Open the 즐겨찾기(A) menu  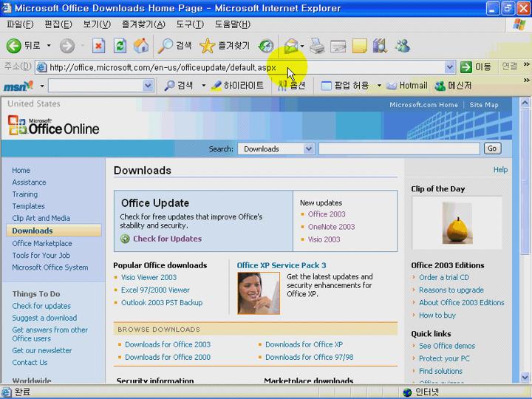pos(143,24)
